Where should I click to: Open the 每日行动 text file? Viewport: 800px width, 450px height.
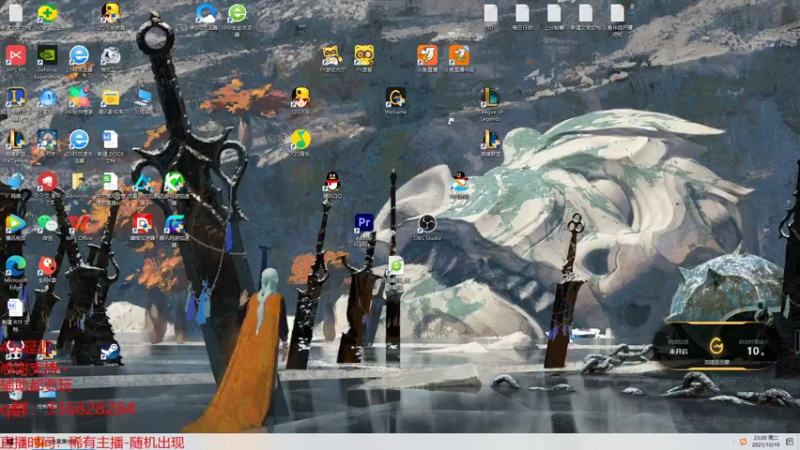tap(522, 13)
